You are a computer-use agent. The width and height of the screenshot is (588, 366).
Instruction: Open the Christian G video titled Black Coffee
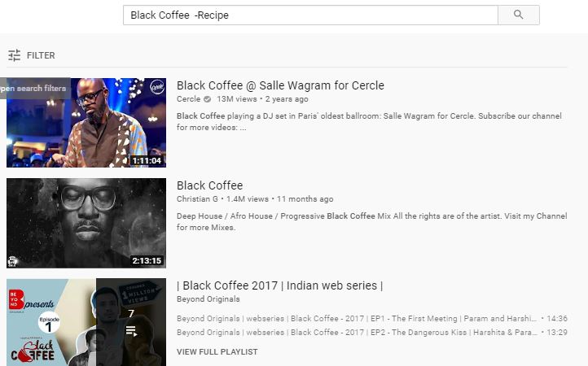coord(209,185)
